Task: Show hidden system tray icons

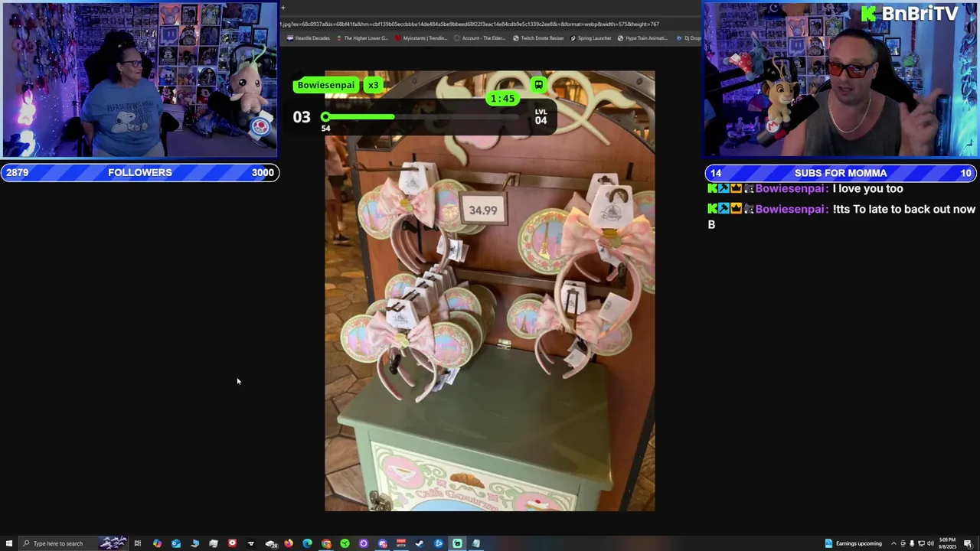Action: pyautogui.click(x=893, y=543)
